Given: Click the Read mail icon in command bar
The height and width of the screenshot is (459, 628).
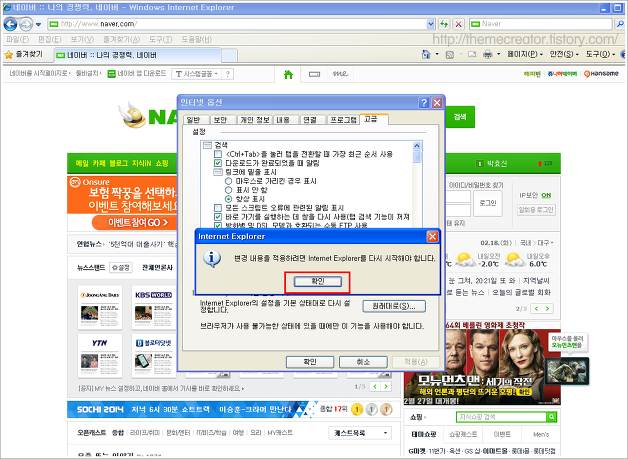Looking at the screenshot, I should [x=472, y=54].
